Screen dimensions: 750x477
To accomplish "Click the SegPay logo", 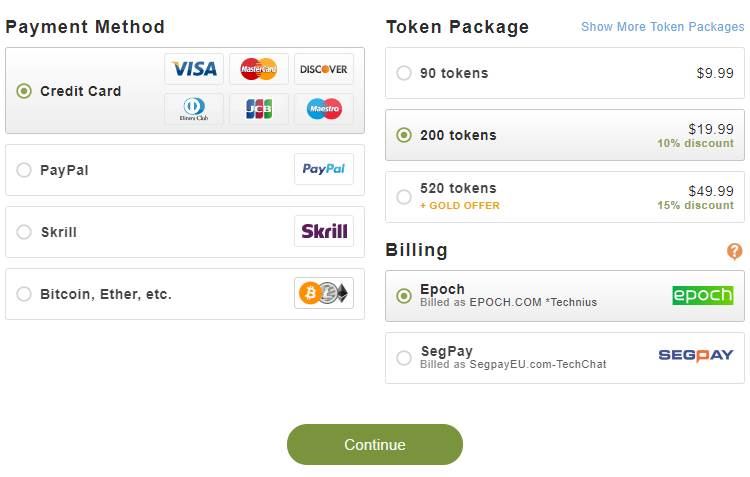I will [696, 355].
